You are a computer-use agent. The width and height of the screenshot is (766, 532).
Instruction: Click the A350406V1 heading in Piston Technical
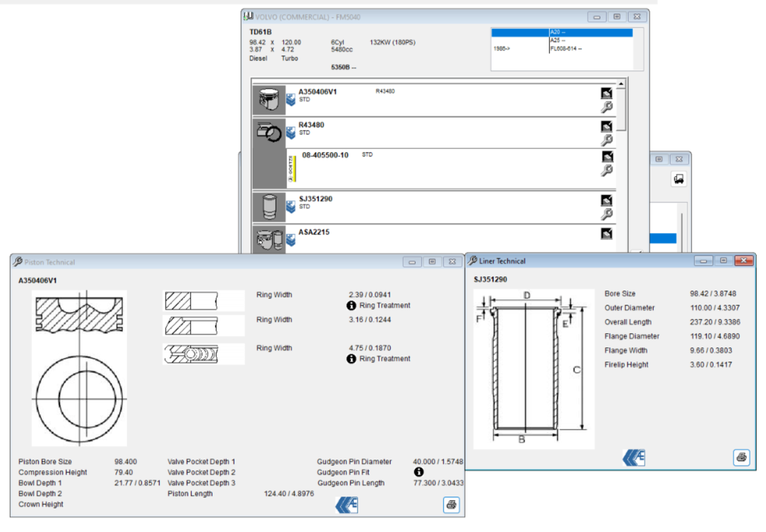pos(38,281)
